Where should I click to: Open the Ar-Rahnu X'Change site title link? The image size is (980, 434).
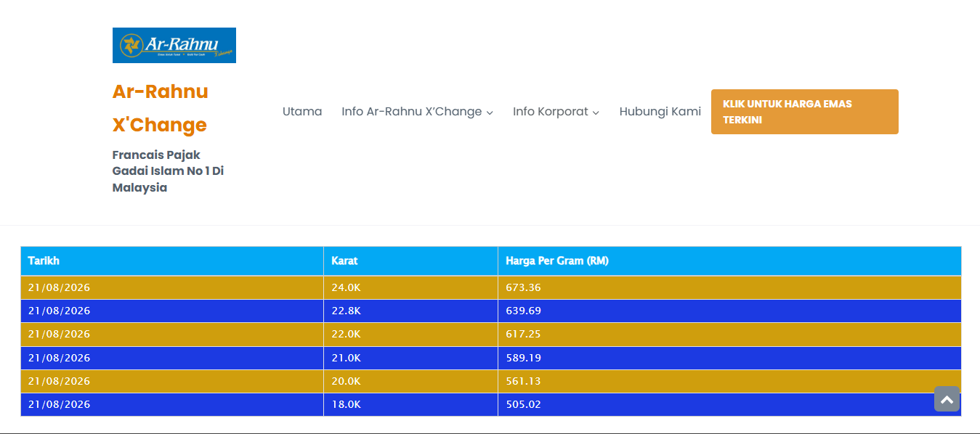(x=160, y=108)
